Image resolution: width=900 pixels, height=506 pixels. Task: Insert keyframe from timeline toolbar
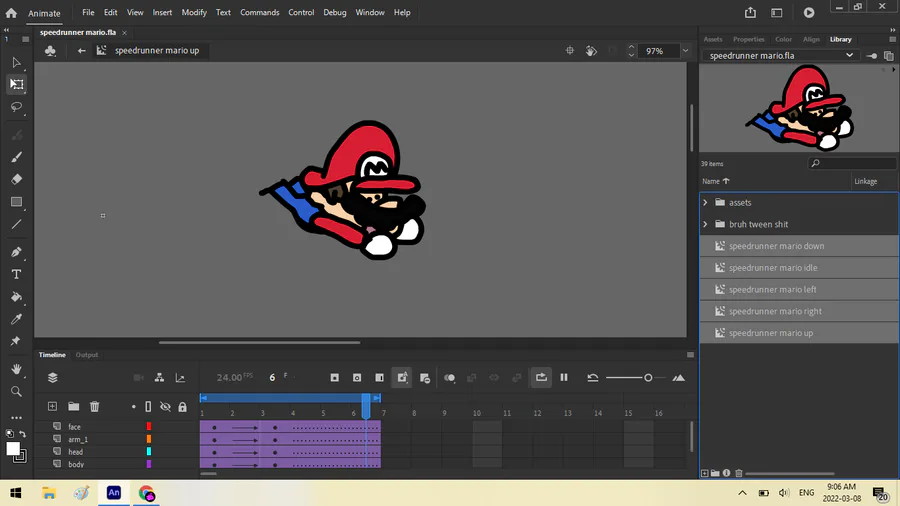point(335,377)
